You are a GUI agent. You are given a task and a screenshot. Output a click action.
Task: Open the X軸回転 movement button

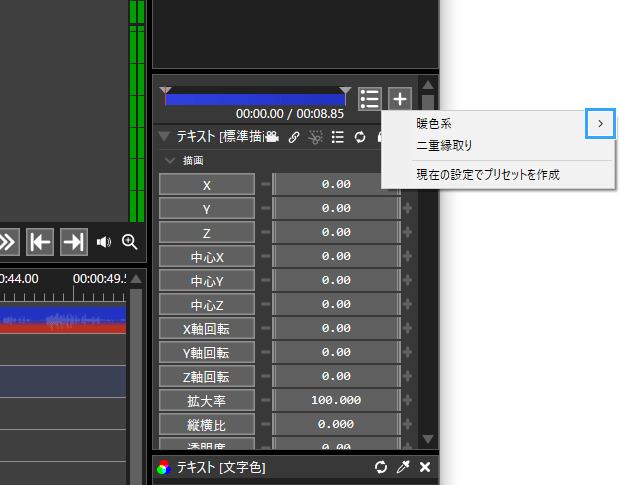pyautogui.click(x=207, y=328)
